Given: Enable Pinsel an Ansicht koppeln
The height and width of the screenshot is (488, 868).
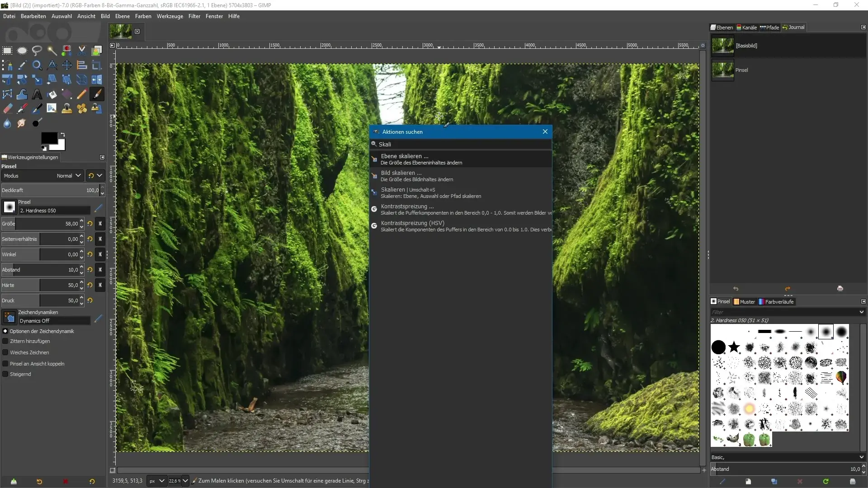Looking at the screenshot, I should click(5, 364).
